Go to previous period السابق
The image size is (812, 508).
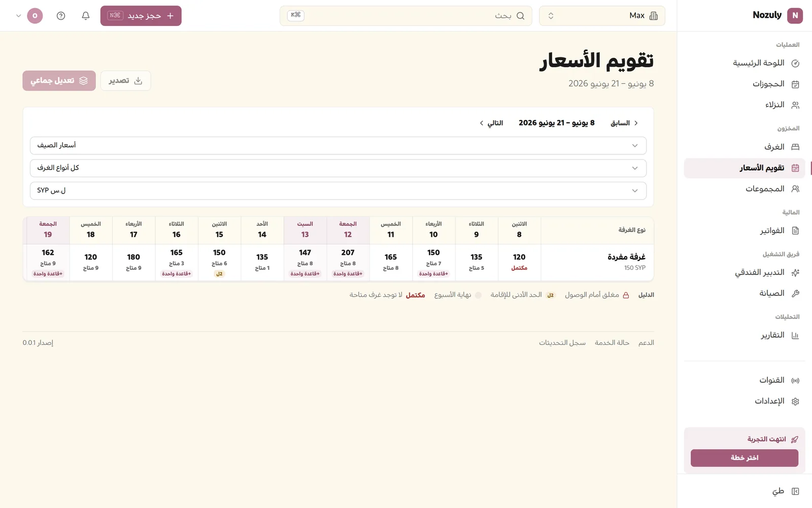click(624, 123)
